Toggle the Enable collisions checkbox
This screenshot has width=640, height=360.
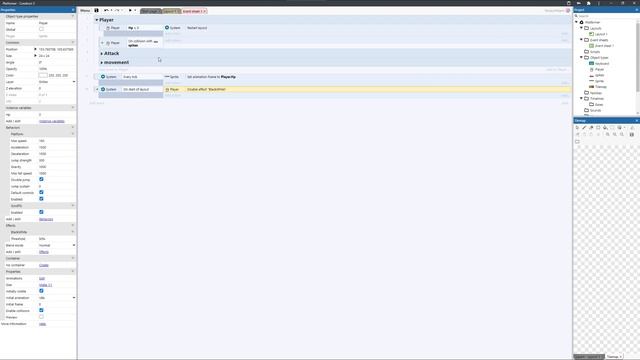coord(41,311)
